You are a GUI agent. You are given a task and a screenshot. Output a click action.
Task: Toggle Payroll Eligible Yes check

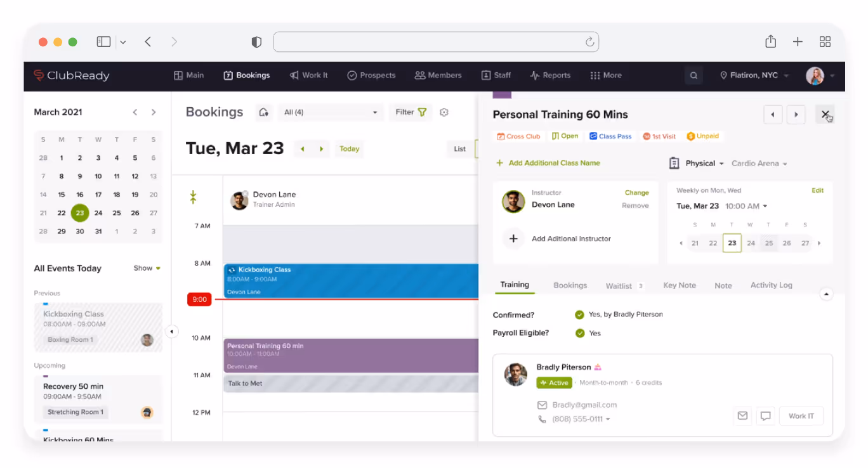tap(579, 333)
